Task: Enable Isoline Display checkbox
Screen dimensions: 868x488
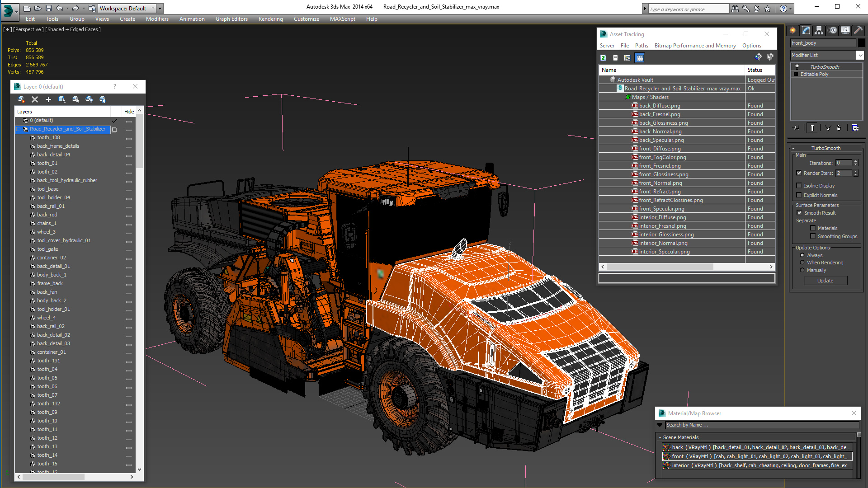Action: (799, 186)
